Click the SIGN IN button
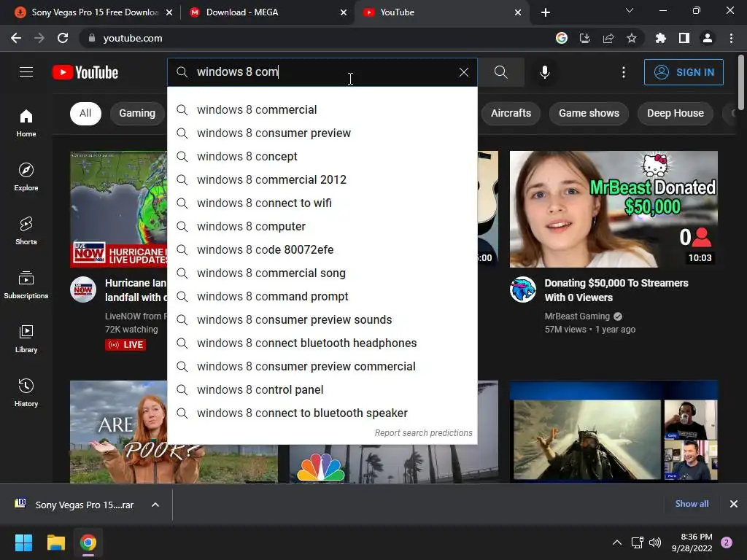 [x=684, y=72]
